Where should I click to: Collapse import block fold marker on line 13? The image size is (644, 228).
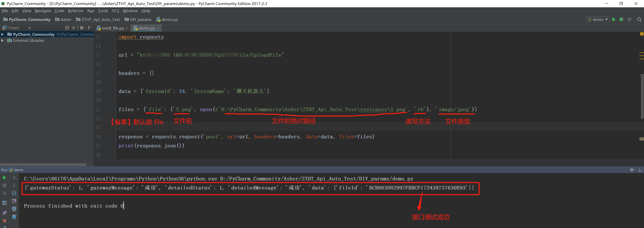pyautogui.click(x=116, y=37)
